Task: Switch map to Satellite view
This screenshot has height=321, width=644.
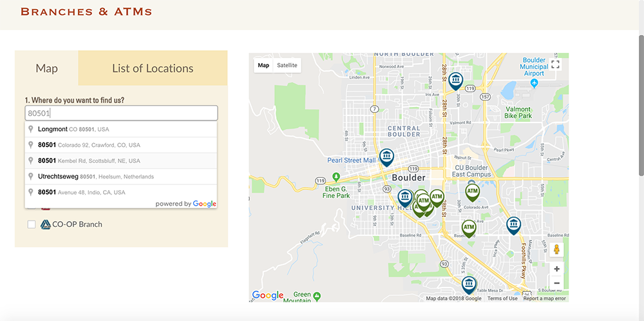Action: click(x=287, y=65)
